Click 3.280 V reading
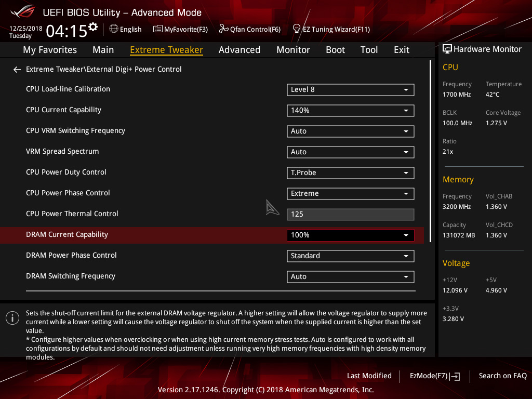 453,319
